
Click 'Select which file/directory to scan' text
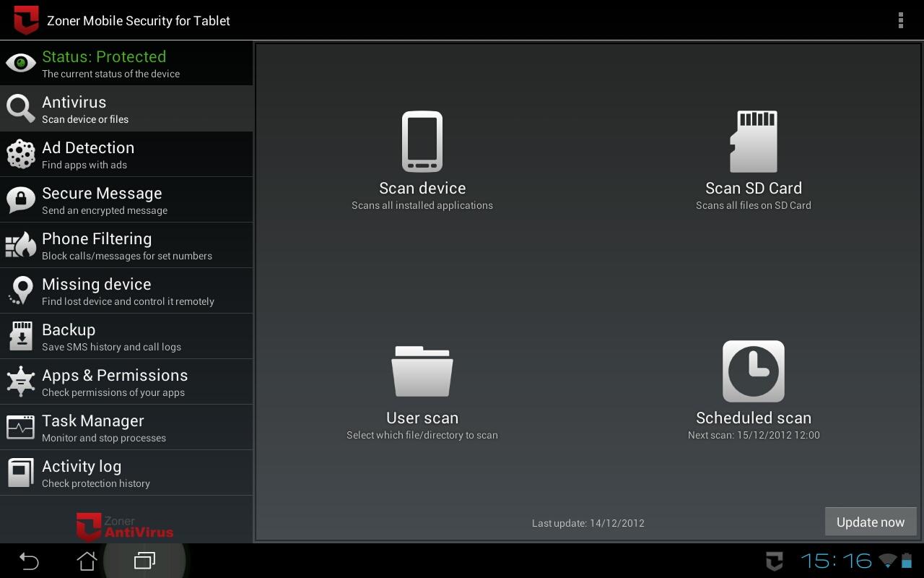point(422,435)
